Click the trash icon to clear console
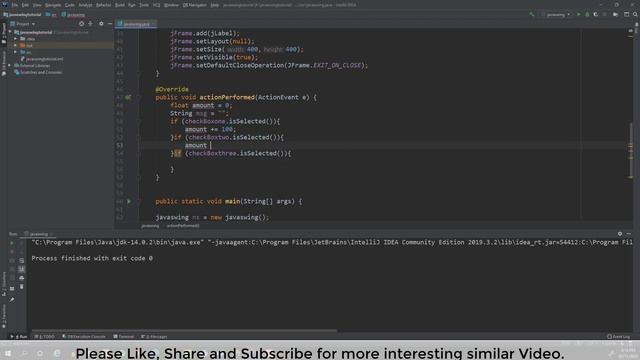Image resolution: width=640 pixels, height=360 pixels. 22,287
